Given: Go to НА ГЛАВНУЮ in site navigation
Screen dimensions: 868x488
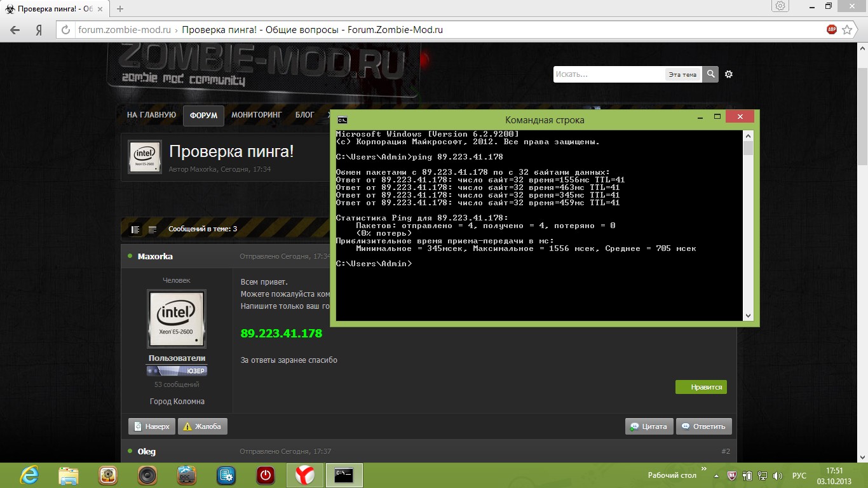Looking at the screenshot, I should [151, 115].
